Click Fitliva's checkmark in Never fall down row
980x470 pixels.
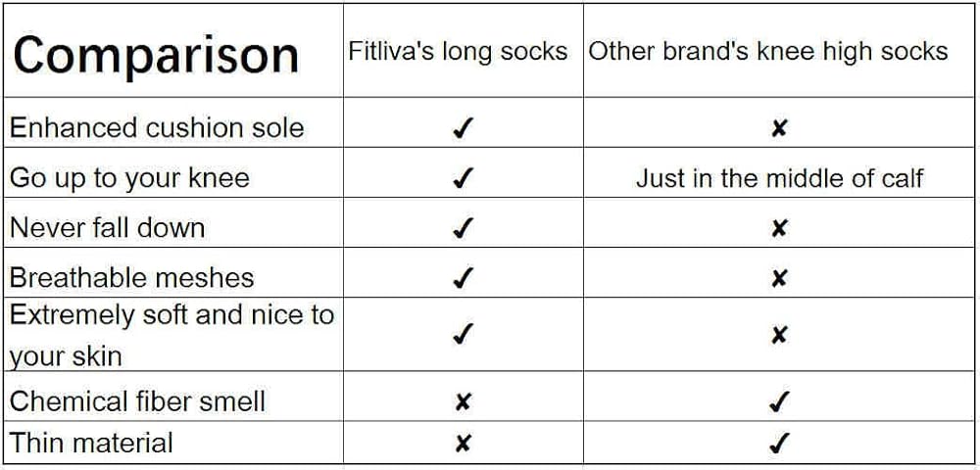pos(464,228)
